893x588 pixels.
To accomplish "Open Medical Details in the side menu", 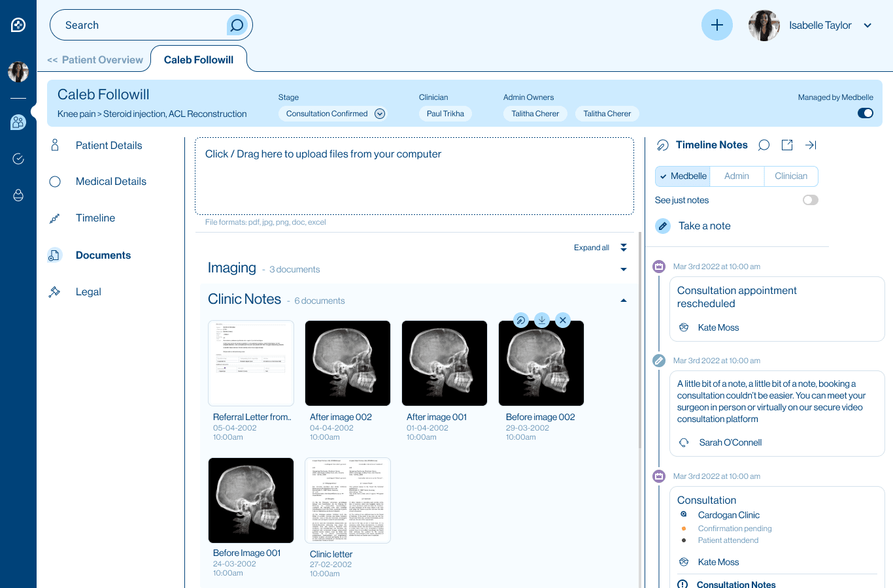I will pyautogui.click(x=110, y=182).
